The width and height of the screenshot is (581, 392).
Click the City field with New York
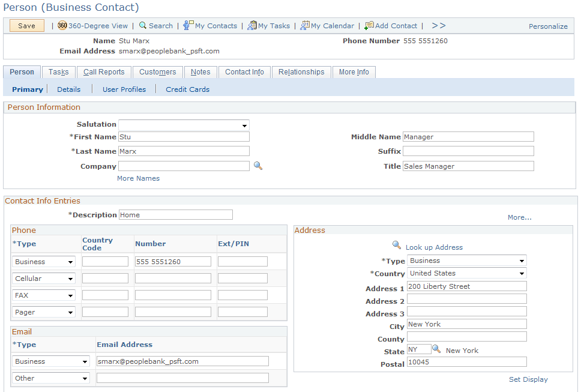(x=467, y=324)
